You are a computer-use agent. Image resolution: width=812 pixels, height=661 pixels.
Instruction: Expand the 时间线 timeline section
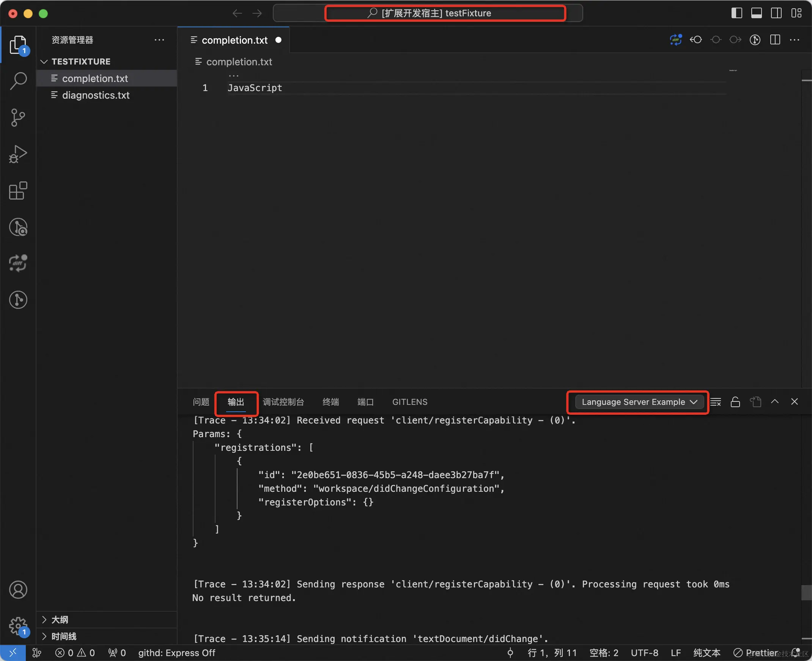107,636
